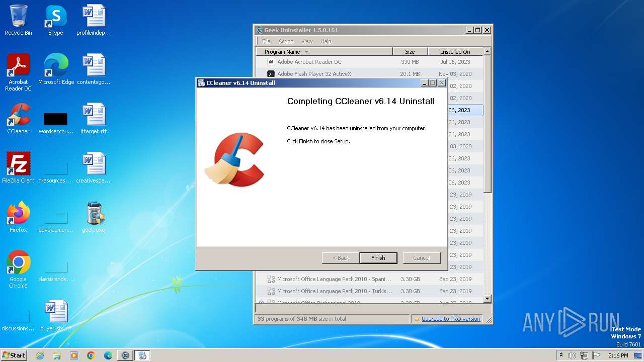Sort list by Program Name column header

coord(325,52)
